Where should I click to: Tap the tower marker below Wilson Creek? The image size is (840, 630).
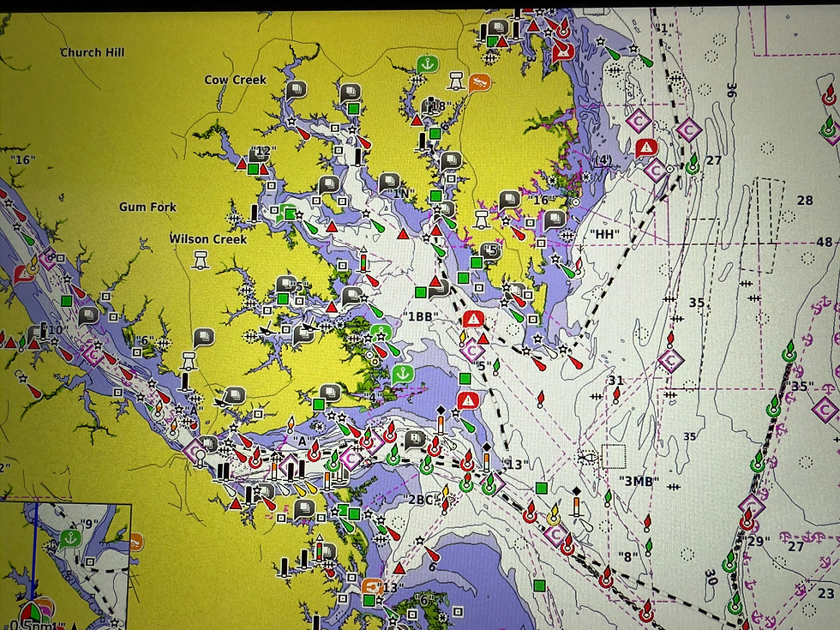click(x=201, y=259)
